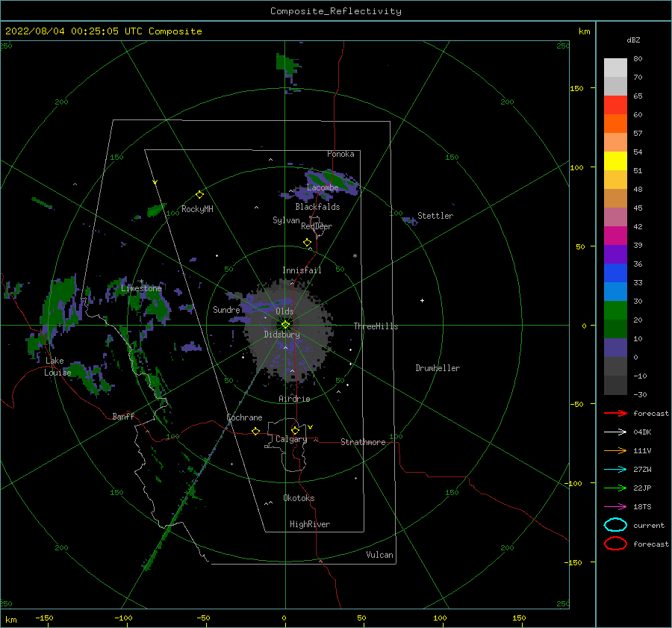Click the Limestone map label
The height and width of the screenshot is (628, 672).
(141, 288)
